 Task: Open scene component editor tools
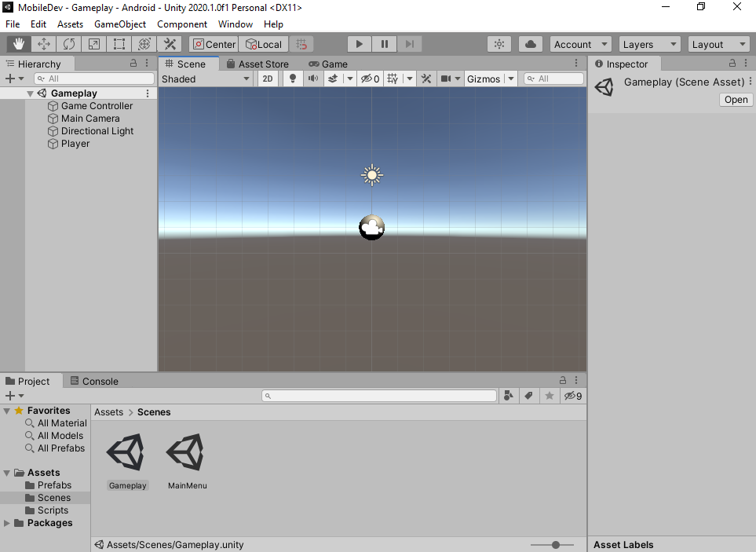pyautogui.click(x=426, y=79)
